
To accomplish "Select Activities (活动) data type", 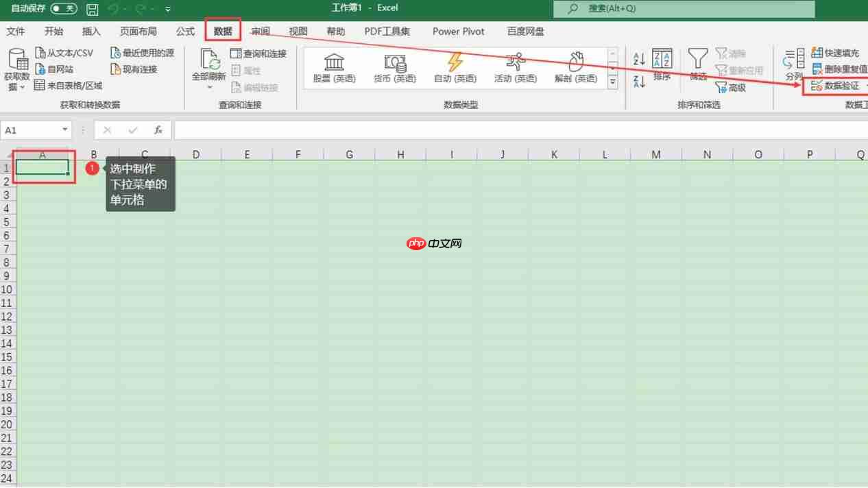I will click(516, 67).
